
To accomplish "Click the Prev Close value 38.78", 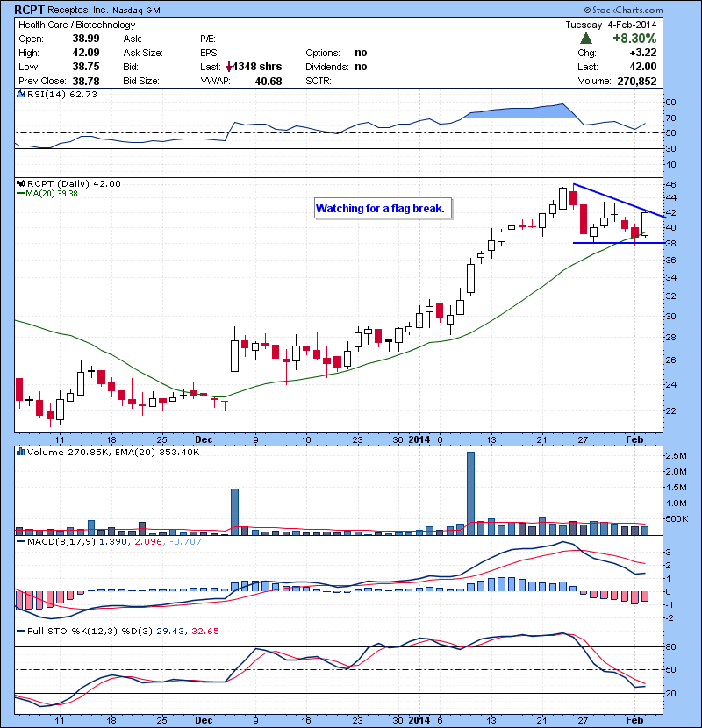I will pyautogui.click(x=86, y=82).
